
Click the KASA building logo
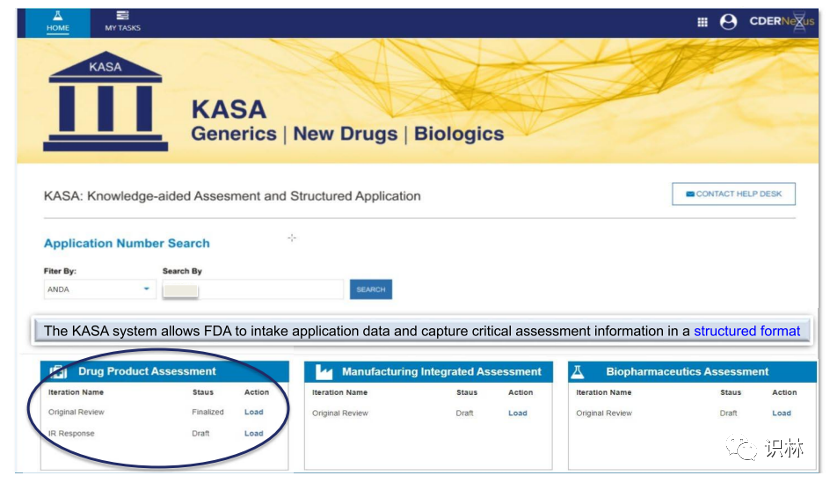tap(105, 102)
